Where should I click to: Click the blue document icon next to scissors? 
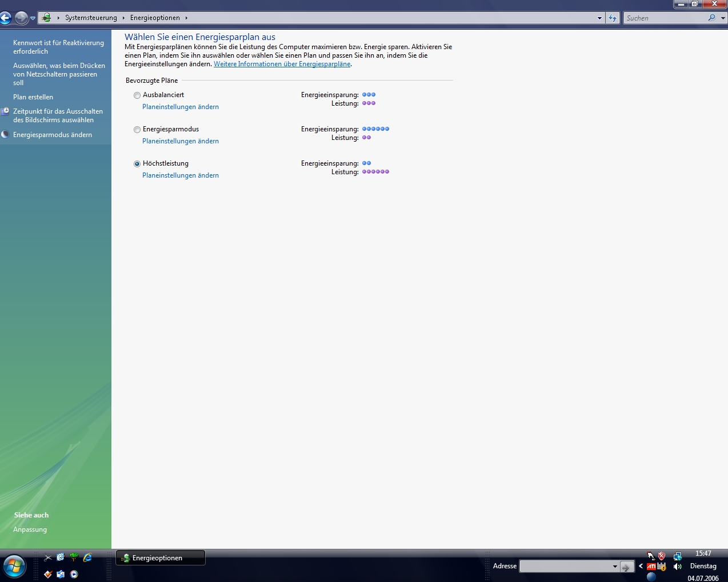[61, 557]
